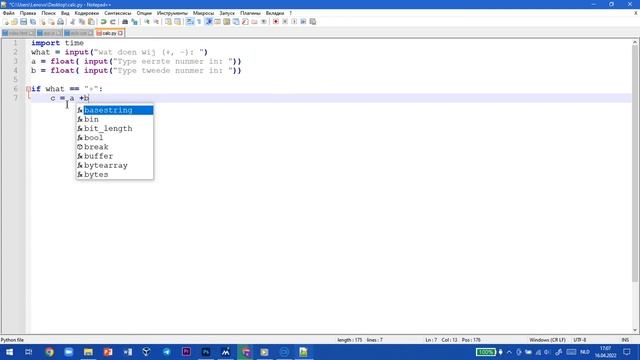Open Google Chrome from taskbar
640x360 pixels.
pyautogui.click(x=49, y=352)
